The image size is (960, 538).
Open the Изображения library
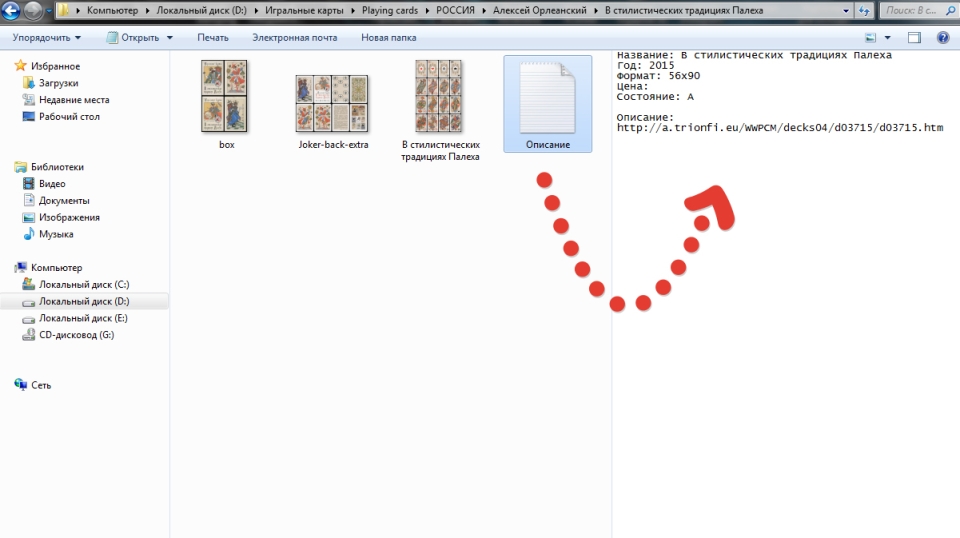pos(69,217)
